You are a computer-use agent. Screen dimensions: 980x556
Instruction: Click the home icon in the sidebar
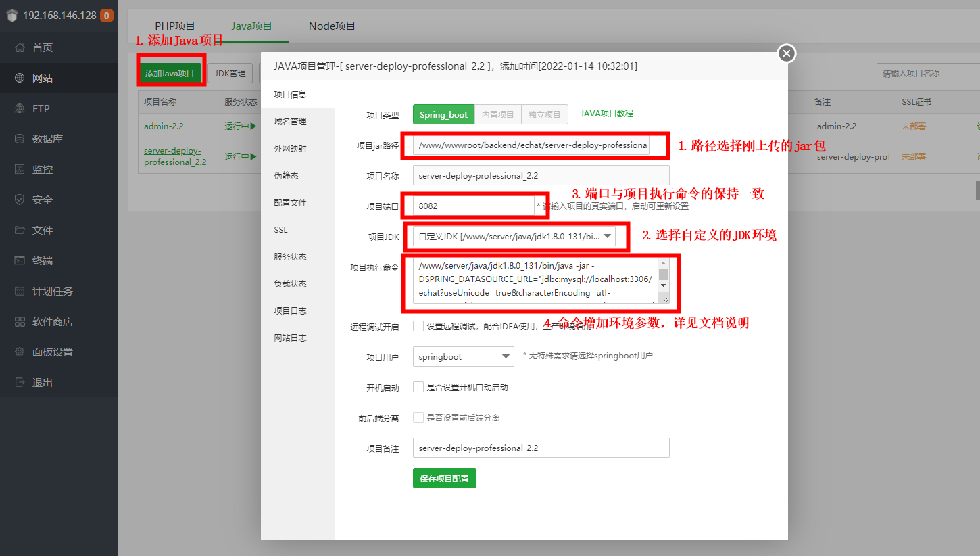click(x=20, y=48)
